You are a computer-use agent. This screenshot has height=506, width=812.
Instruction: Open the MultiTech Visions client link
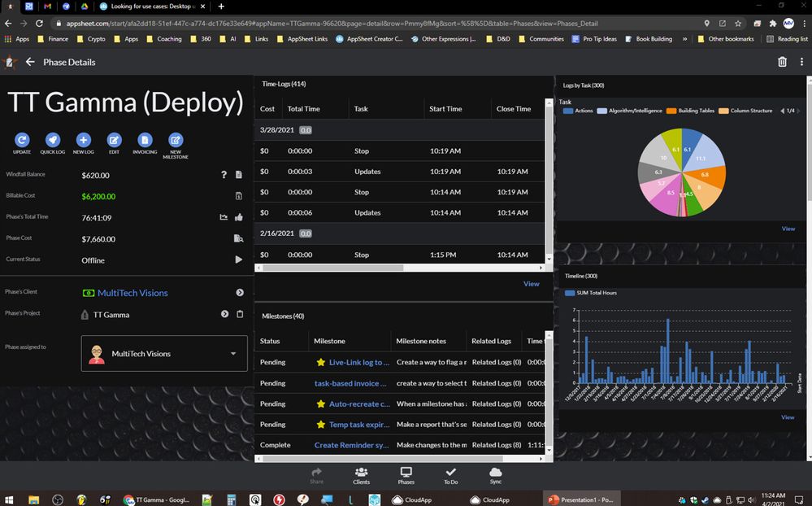[132, 293]
